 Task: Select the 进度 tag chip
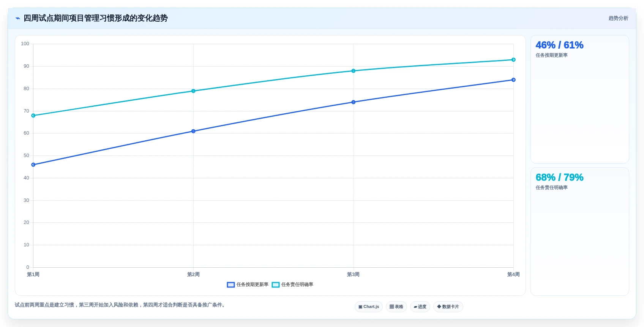coord(420,307)
